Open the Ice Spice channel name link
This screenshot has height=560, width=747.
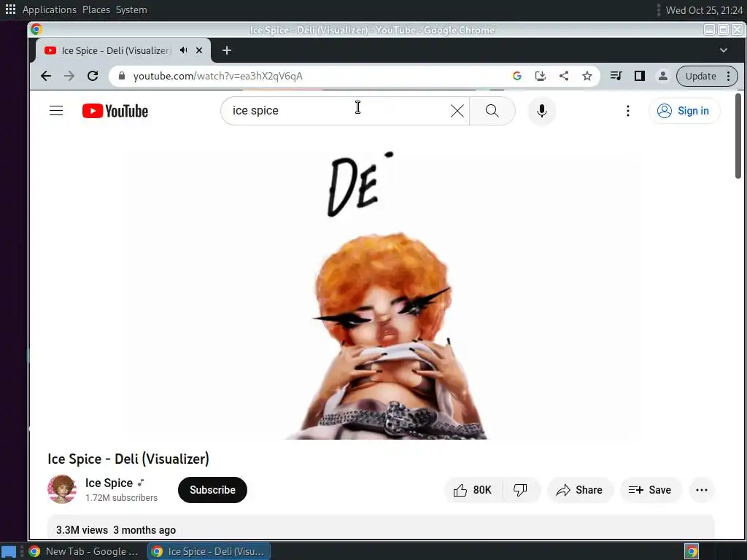(x=109, y=483)
